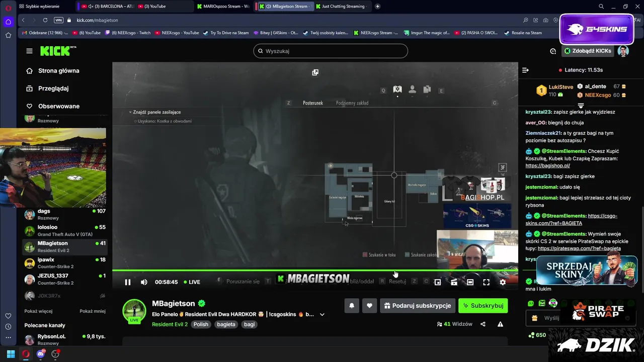
Task: Open ipawix channel in sidebar
Action: [65, 263]
